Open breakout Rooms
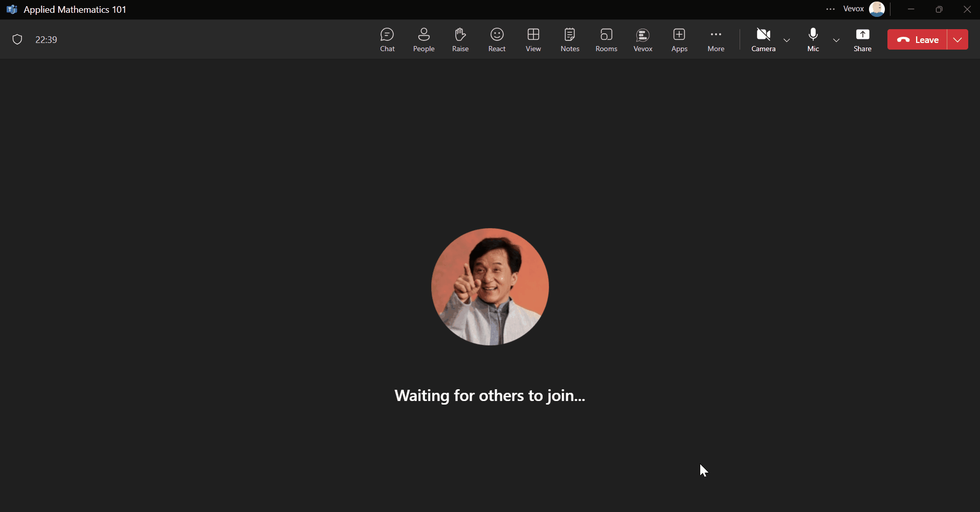This screenshot has height=512, width=980. click(606, 40)
